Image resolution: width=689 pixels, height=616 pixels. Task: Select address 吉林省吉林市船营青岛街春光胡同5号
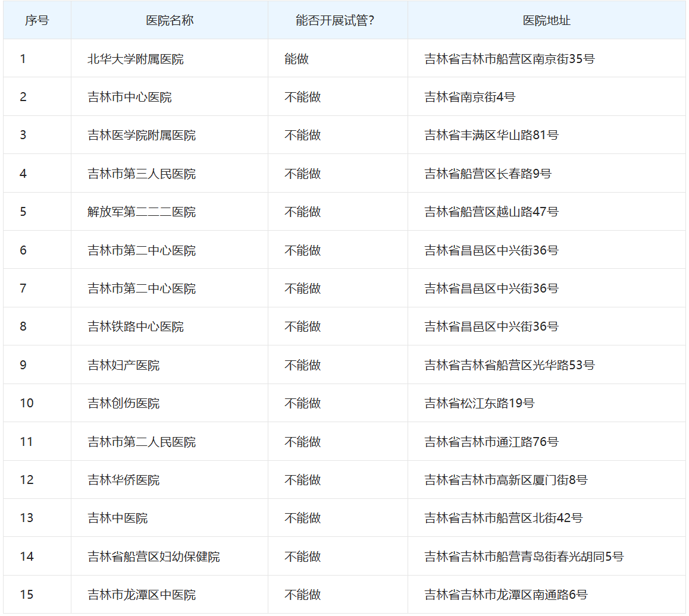click(524, 557)
